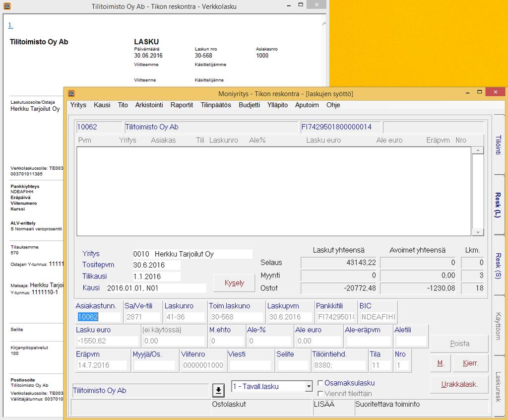The height and width of the screenshot is (420, 508).
Task: Click the Tositepvm field showing 30.6.2016
Action: coord(156,265)
